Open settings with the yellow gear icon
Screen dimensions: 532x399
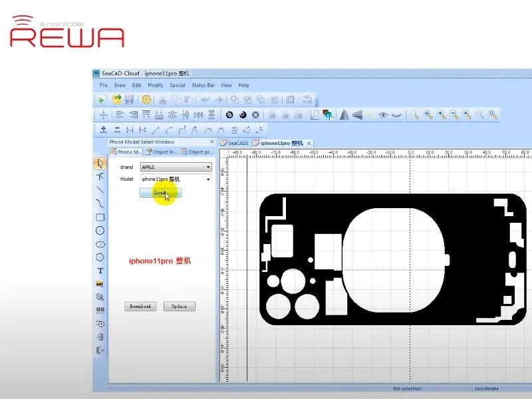(x=146, y=99)
